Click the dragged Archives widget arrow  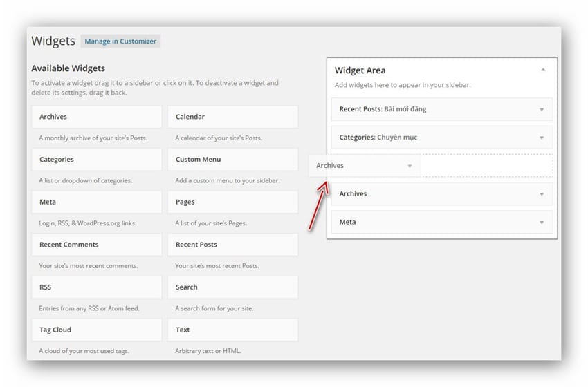410,166
